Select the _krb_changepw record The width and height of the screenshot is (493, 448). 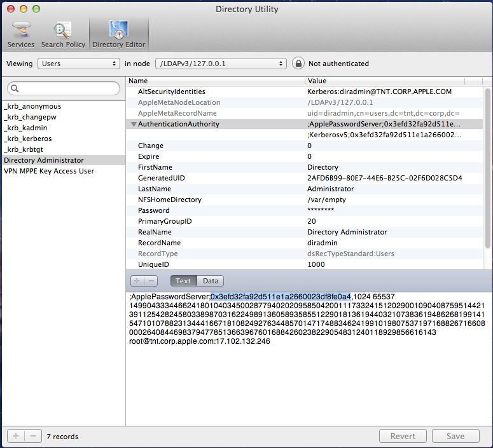[x=64, y=117]
